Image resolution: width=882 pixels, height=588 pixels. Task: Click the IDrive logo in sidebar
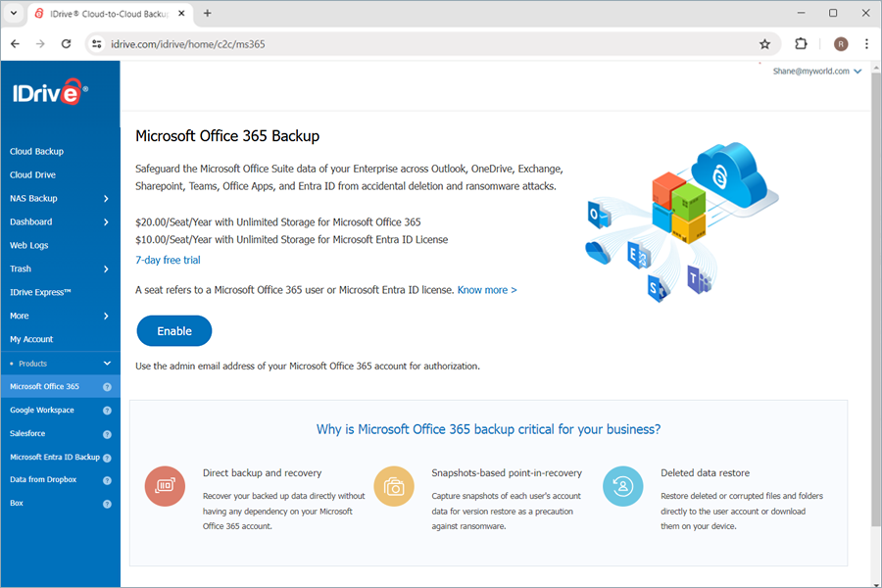(50, 92)
